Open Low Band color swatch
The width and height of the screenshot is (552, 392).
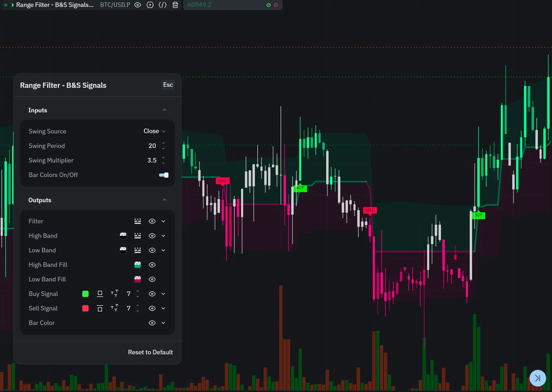coord(123,250)
